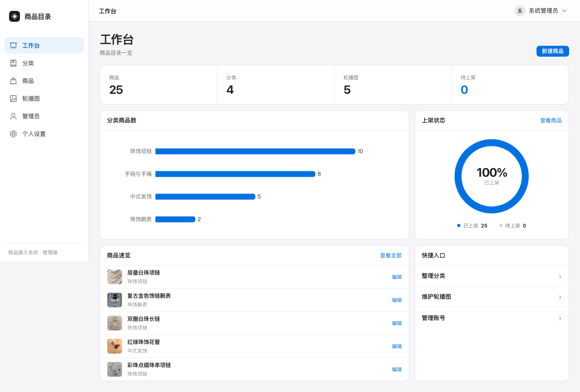The image size is (580, 392).
Task: Click the 轮播图 image icon
Action: (x=14, y=98)
